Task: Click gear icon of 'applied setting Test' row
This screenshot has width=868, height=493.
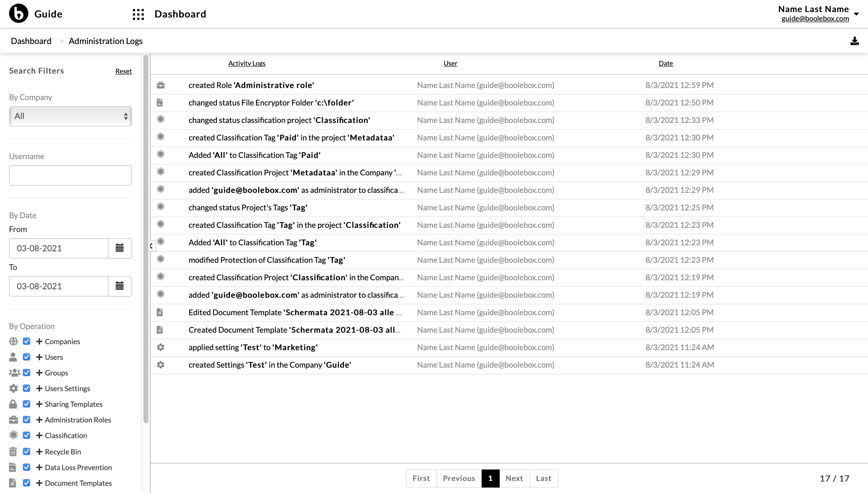Action: 160,347
